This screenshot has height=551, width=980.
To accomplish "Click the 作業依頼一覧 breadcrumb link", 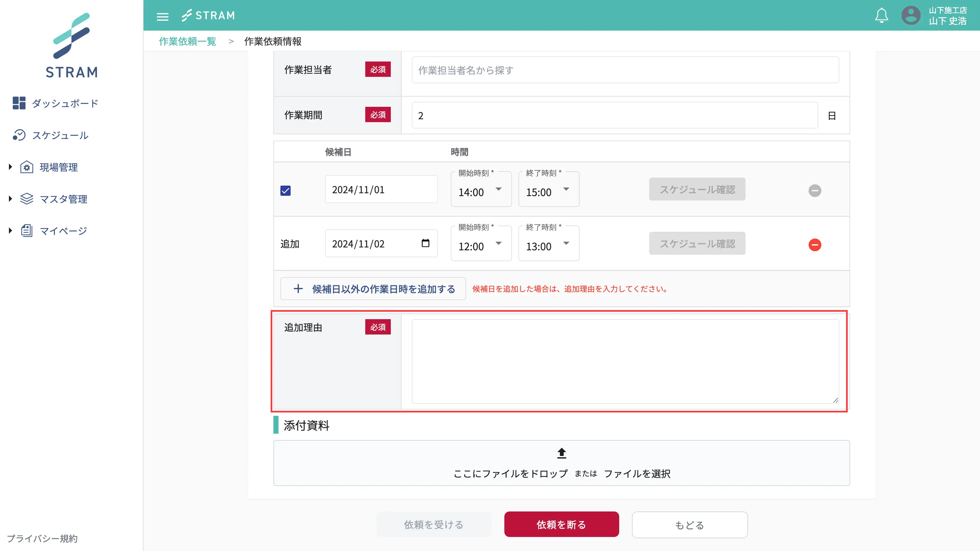I will (188, 41).
